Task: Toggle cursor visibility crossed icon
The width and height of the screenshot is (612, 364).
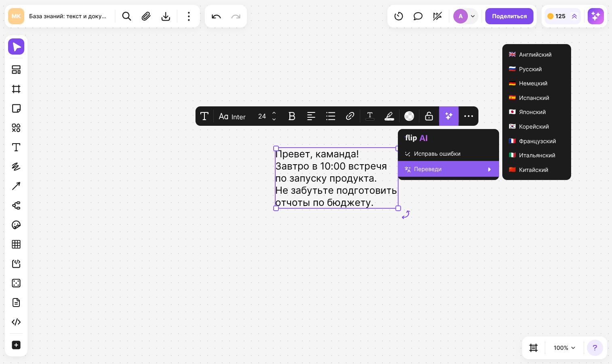Action: coord(438,16)
